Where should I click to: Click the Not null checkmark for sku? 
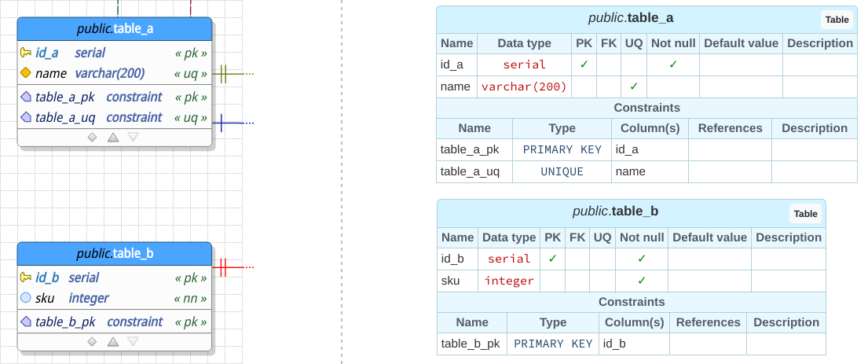[x=642, y=281]
